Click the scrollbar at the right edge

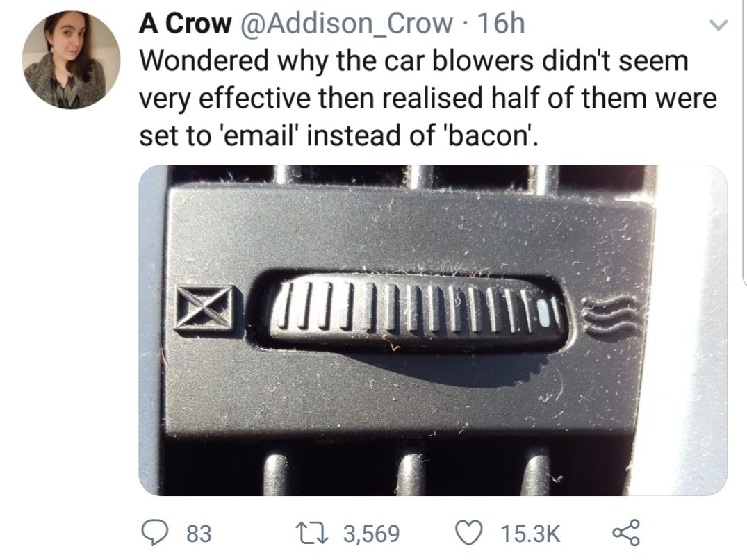coord(744,143)
